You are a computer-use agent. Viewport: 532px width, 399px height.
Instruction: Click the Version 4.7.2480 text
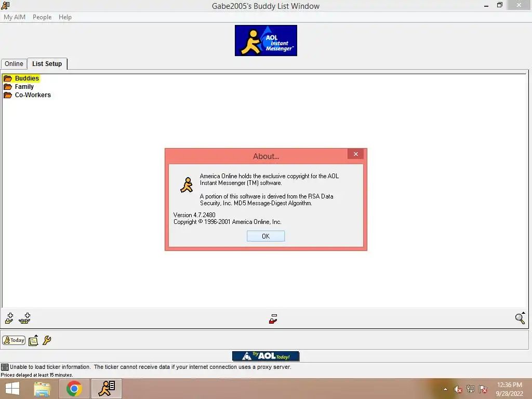pyautogui.click(x=194, y=215)
